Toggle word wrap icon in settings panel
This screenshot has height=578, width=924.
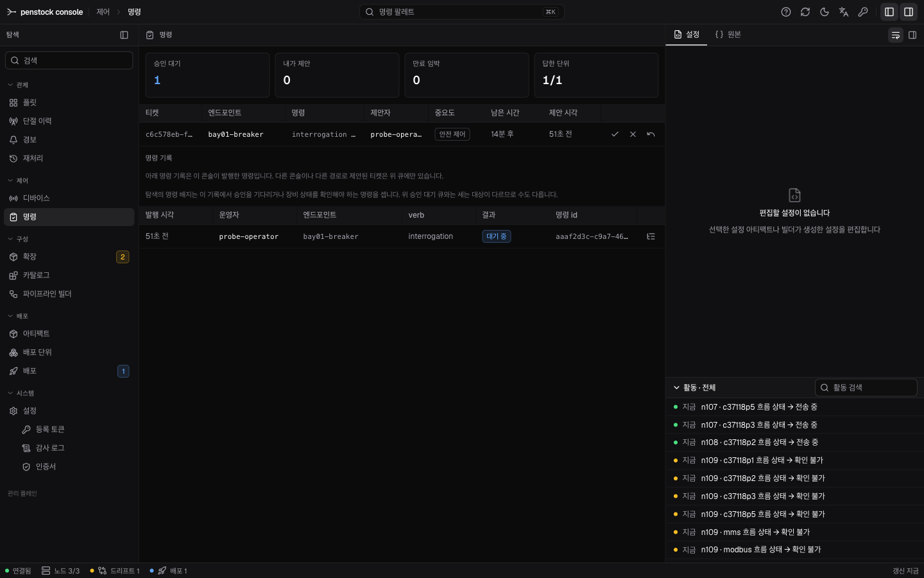click(x=896, y=35)
